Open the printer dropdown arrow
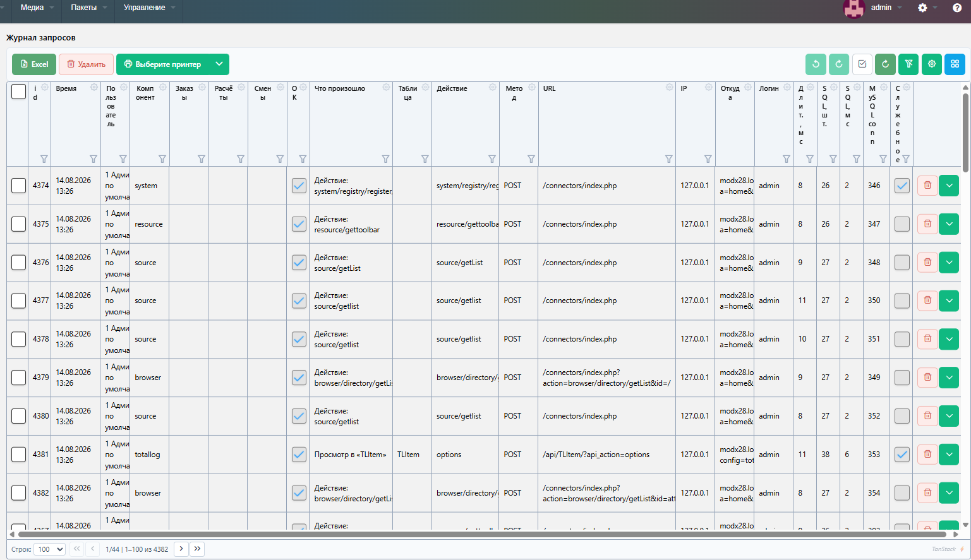Screen dimensions: 971x560 [x=219, y=64]
